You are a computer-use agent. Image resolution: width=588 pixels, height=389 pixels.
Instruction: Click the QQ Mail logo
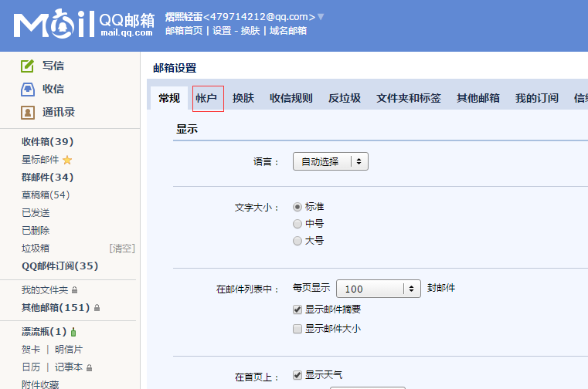[x=84, y=25]
